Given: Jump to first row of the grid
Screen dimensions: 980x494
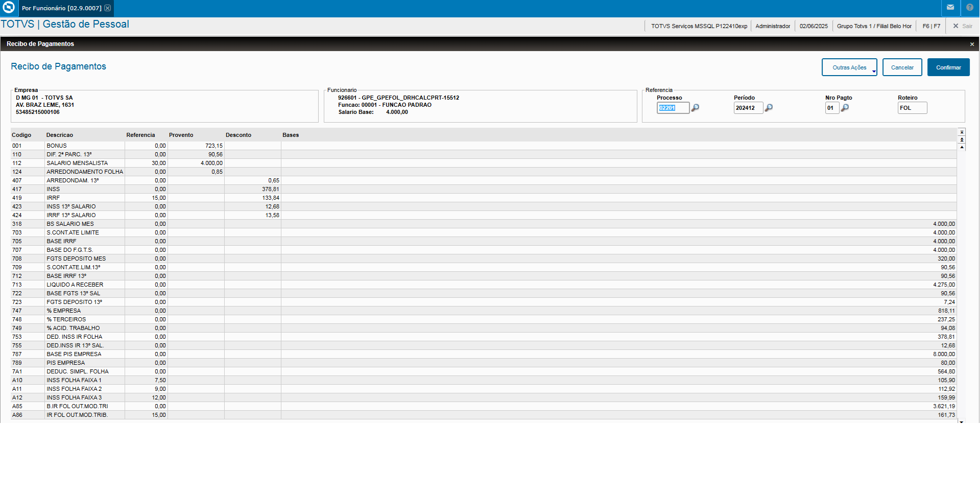Looking at the screenshot, I should pyautogui.click(x=962, y=132).
